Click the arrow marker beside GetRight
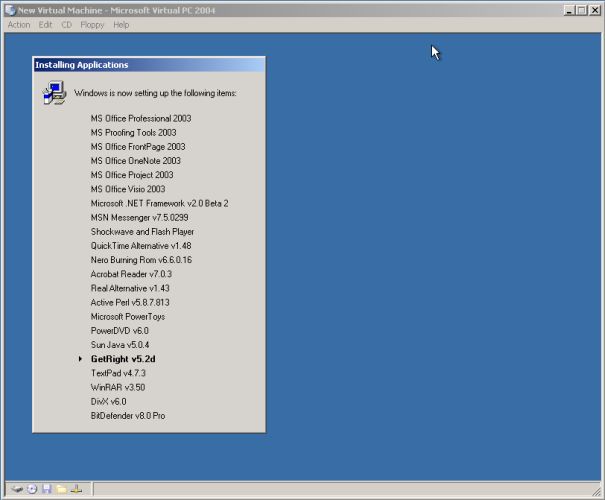The width and height of the screenshot is (605, 500). 80,359
